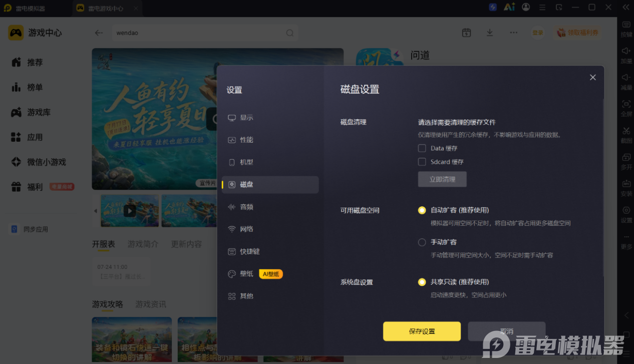634x364 pixels.
Task: Open 设置 in right sidebar
Action: click(x=626, y=214)
